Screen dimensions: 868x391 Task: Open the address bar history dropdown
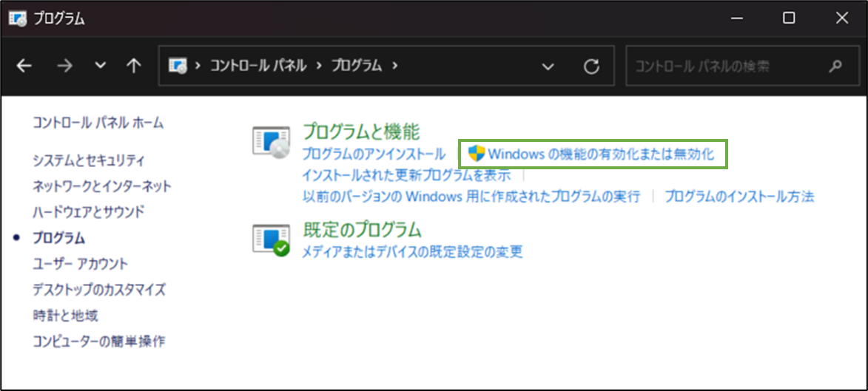tap(548, 67)
